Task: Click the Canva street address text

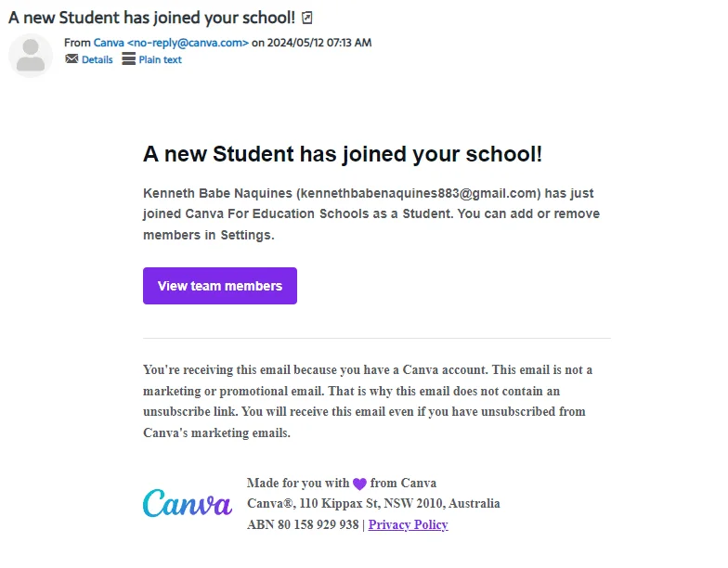Action: pyautogui.click(x=373, y=503)
